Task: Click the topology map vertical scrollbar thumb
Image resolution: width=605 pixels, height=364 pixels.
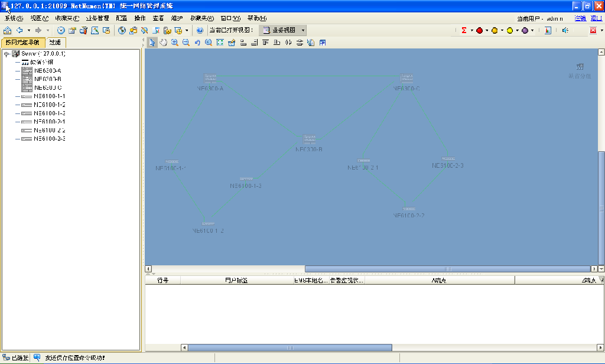Action: click(x=601, y=208)
